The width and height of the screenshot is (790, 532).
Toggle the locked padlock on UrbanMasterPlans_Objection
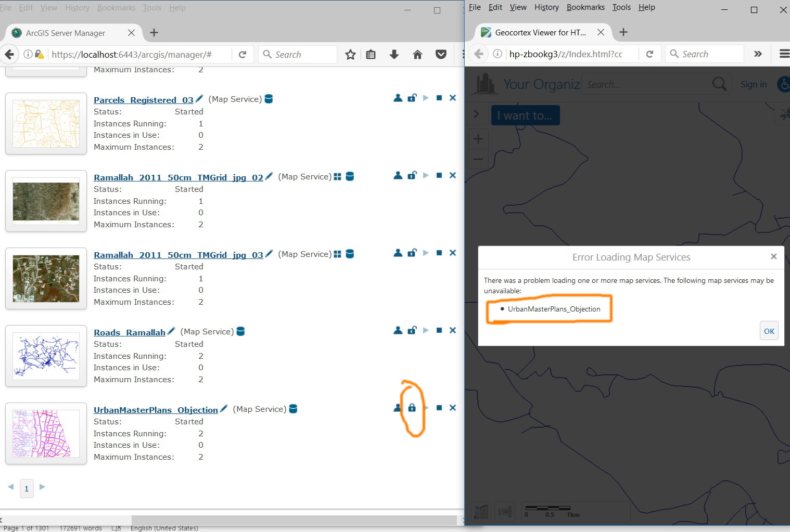(412, 408)
